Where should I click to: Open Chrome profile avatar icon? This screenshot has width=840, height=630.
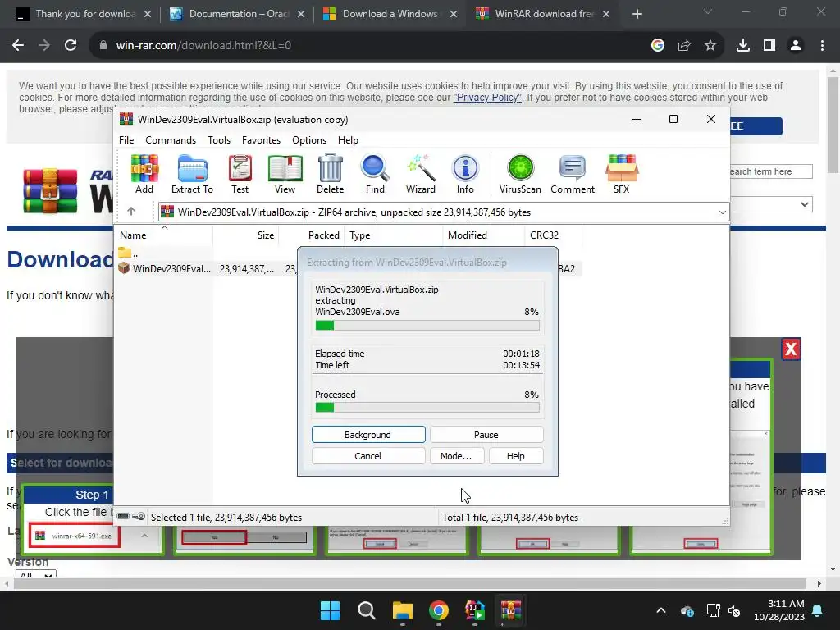[x=796, y=46]
